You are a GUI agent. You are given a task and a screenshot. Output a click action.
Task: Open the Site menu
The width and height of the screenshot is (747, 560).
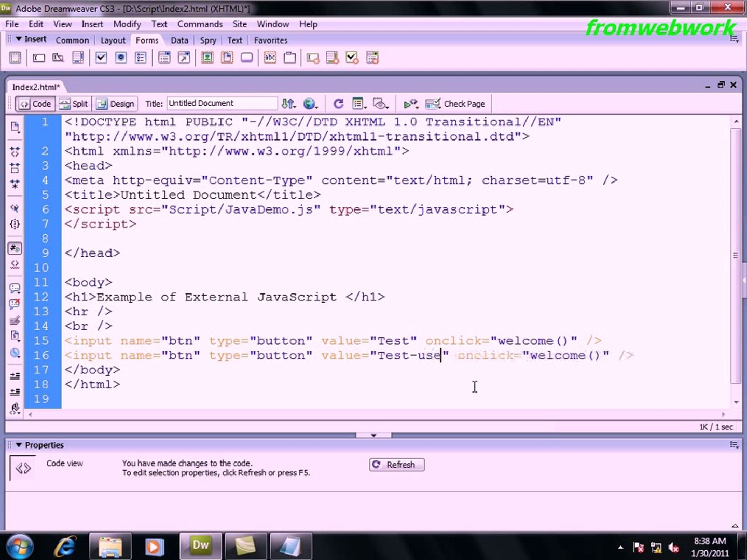[x=240, y=24]
